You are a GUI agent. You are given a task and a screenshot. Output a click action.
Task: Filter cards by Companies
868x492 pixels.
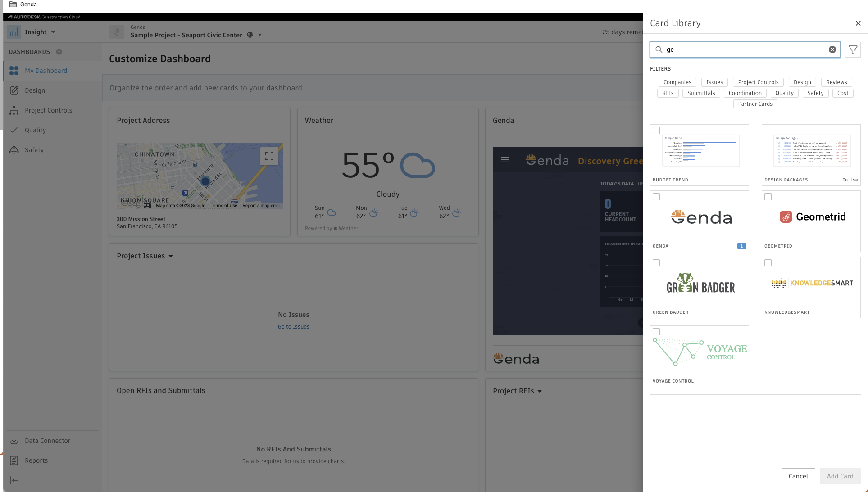[677, 82]
